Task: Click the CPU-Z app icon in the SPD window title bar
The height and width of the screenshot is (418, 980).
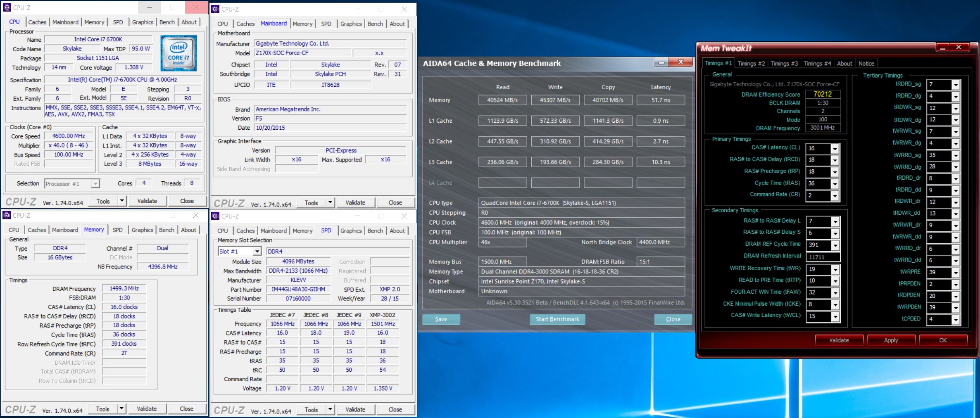Action: click(215, 216)
